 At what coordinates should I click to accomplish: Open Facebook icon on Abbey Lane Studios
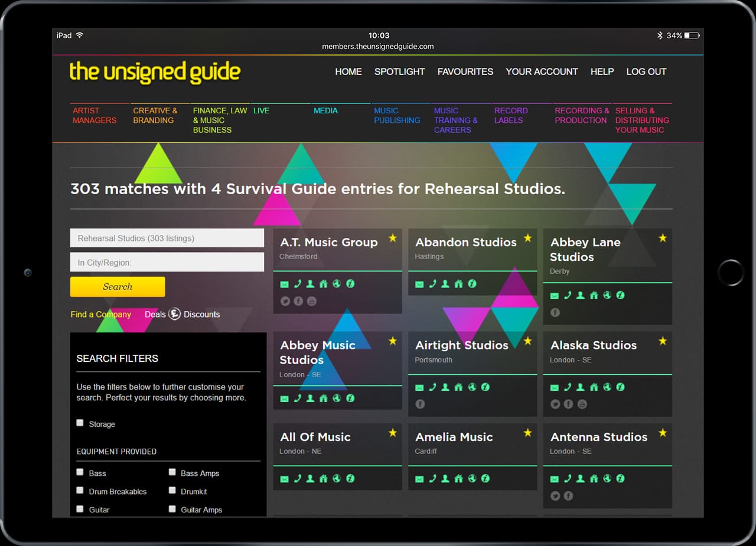(x=555, y=313)
